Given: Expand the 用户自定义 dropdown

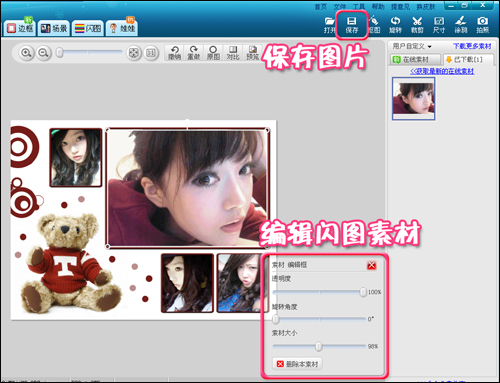Looking at the screenshot, I should click(412, 46).
